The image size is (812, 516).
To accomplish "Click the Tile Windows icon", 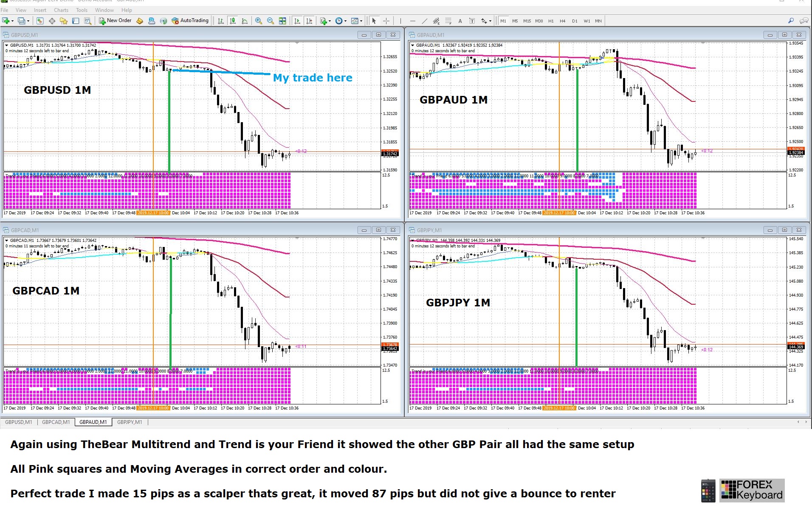I will 282,21.
